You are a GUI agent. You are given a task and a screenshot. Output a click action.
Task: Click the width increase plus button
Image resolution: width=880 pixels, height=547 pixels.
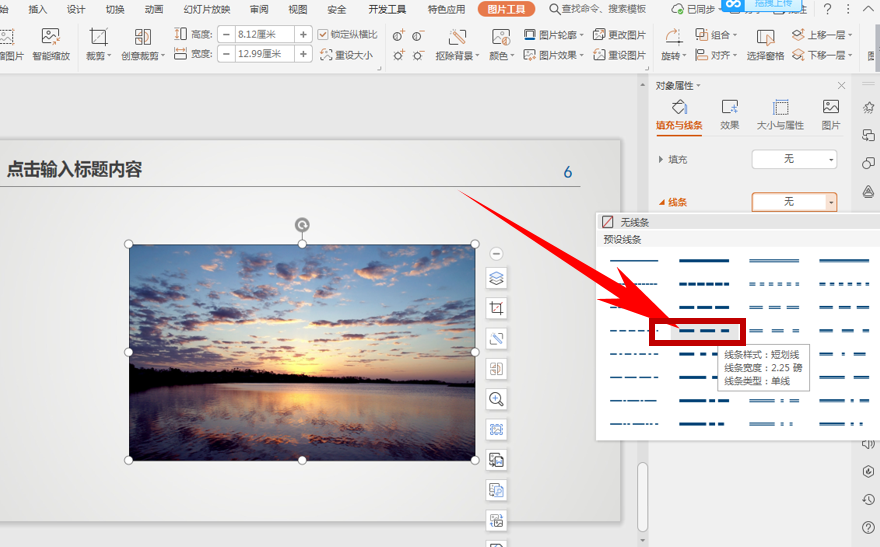303,54
